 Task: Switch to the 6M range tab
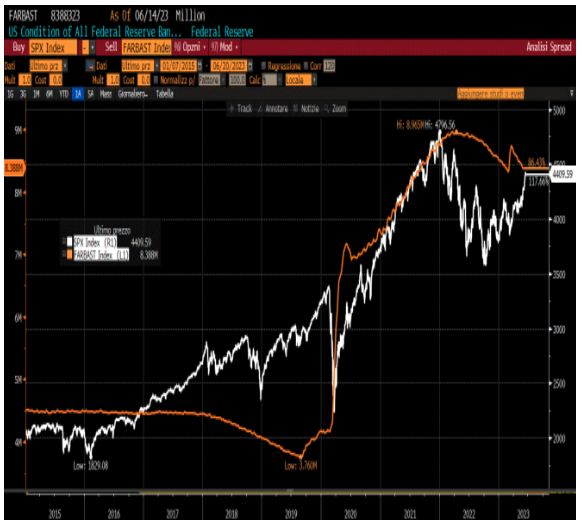[x=49, y=94]
